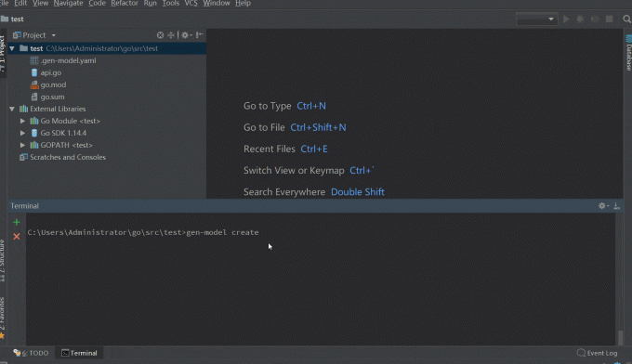
Task: Click the .gen-model.yaml file icon
Action: [34, 60]
